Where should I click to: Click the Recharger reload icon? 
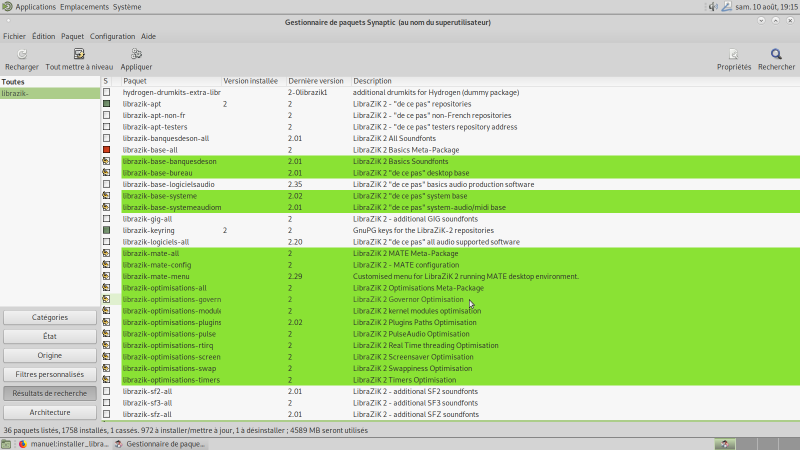[x=22, y=54]
